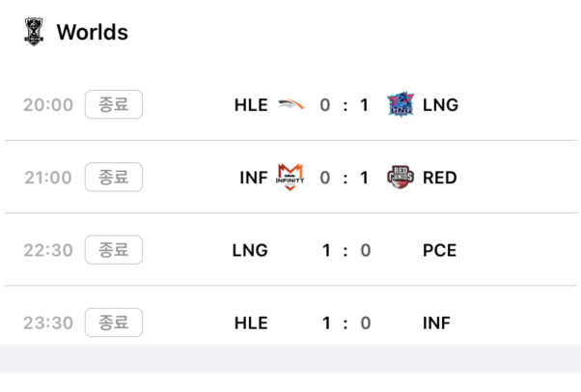Click the HLE team logo in the 20:00 match
581x392 pixels.
(x=290, y=105)
